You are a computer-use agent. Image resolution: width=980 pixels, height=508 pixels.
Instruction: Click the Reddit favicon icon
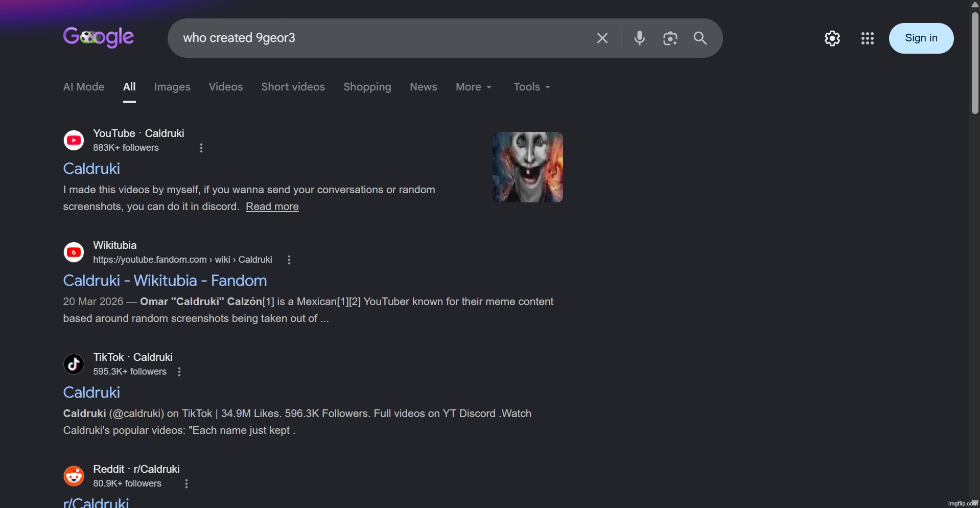pos(74,476)
